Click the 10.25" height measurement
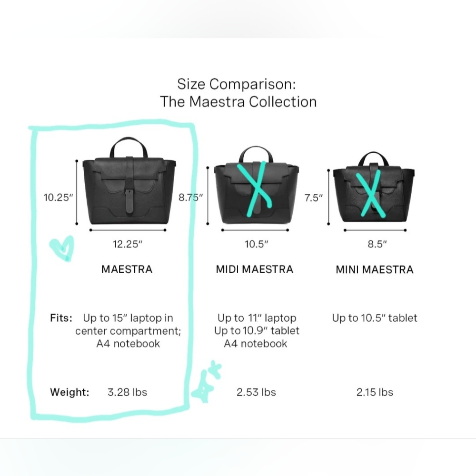The width and height of the screenshot is (476, 476). (58, 198)
